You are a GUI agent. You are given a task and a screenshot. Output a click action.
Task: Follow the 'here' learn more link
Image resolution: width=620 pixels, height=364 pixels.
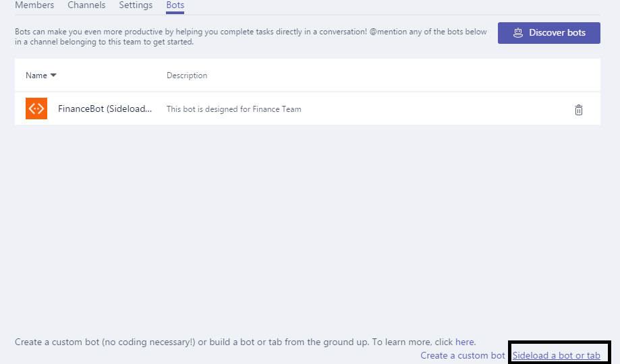click(x=465, y=342)
